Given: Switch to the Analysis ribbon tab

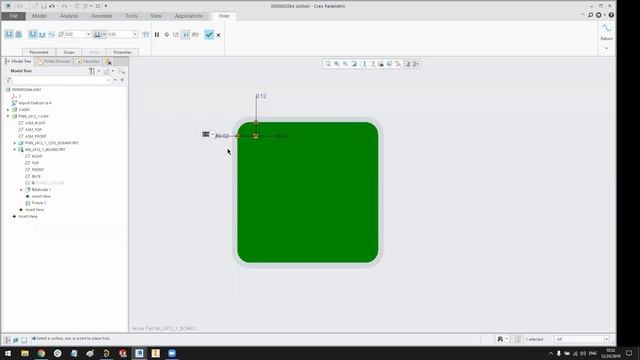Looking at the screenshot, I should click(69, 16).
